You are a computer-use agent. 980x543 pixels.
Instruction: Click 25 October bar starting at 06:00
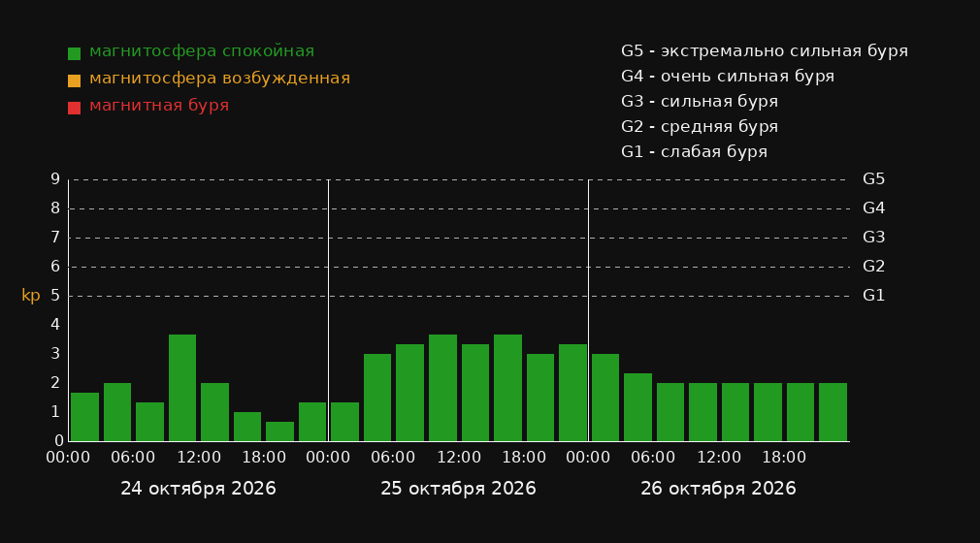(410, 393)
